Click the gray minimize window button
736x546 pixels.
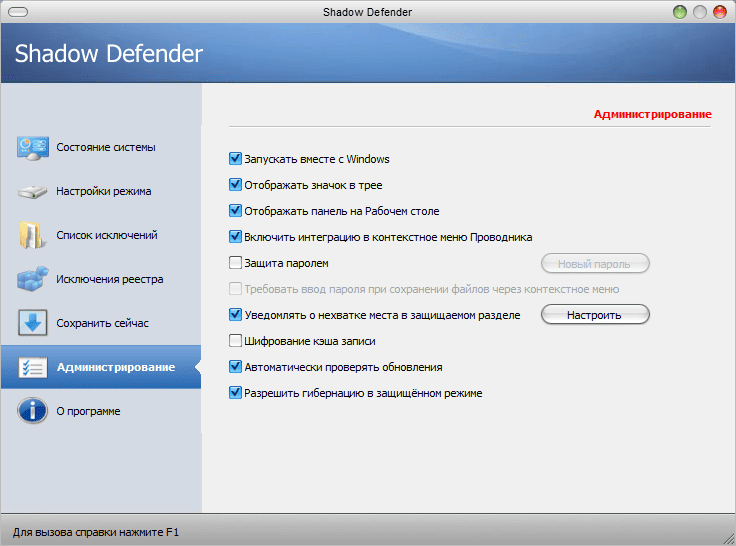(700, 12)
